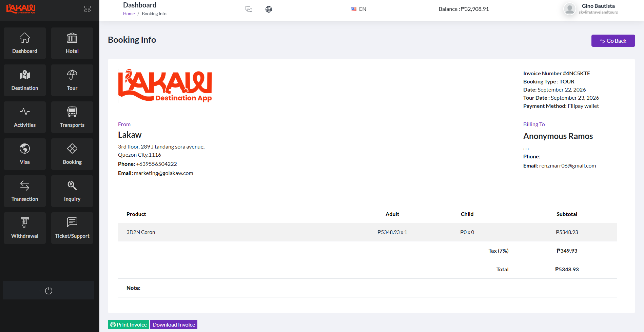Click the Payment Method Filipay wallet line
Image resolution: width=644 pixels, height=332 pixels.
click(x=561, y=106)
